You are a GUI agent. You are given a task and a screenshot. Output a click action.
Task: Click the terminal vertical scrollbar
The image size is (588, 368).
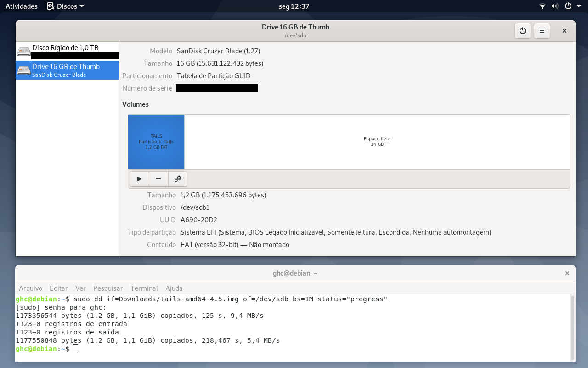572,328
